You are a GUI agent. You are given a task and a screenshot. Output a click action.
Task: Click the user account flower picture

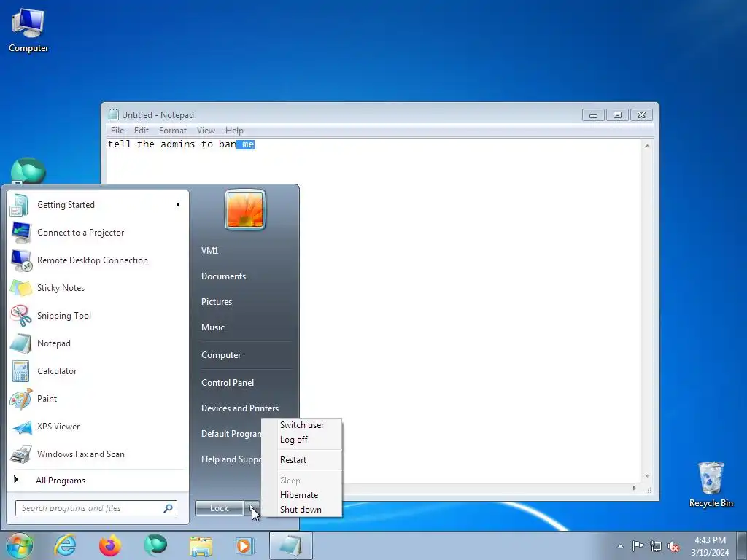(245, 209)
